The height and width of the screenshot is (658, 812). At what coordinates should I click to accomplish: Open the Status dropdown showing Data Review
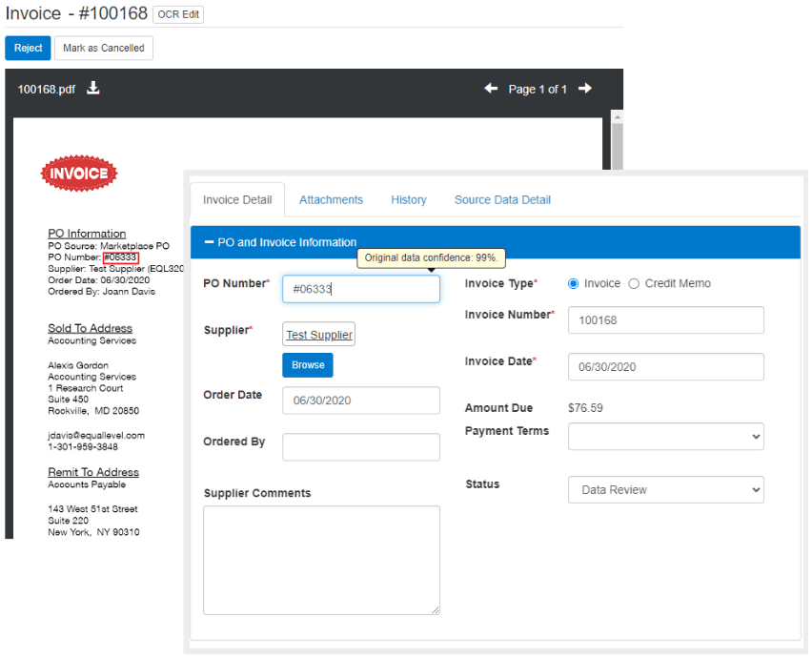(665, 490)
